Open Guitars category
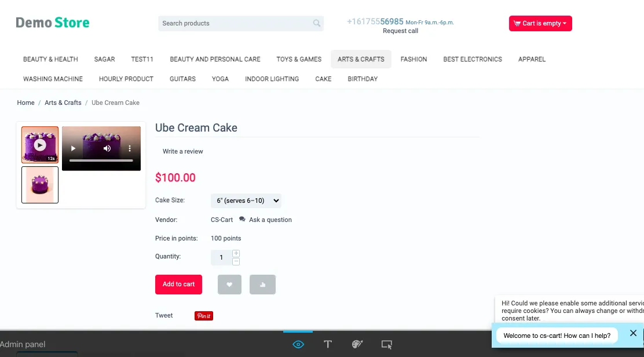The width and height of the screenshot is (644, 357). point(183,79)
